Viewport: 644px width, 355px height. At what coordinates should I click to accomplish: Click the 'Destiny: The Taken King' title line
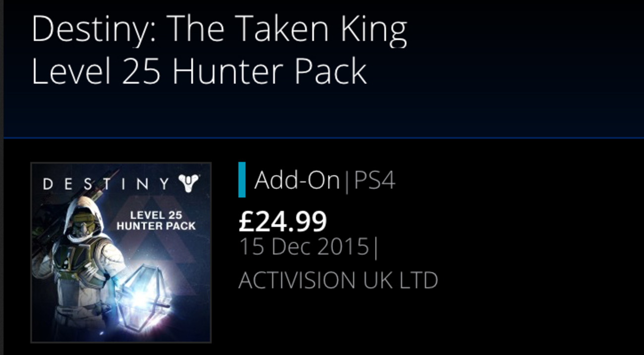(219, 30)
